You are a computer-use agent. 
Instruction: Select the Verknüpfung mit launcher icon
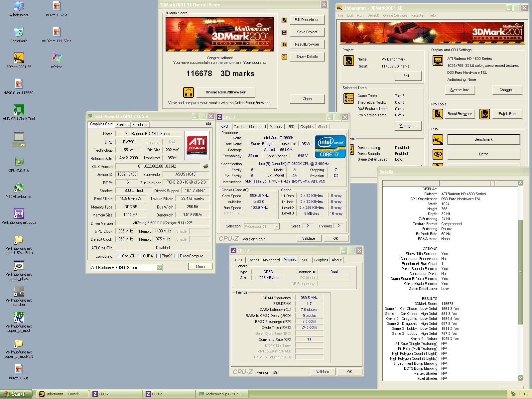19,297
